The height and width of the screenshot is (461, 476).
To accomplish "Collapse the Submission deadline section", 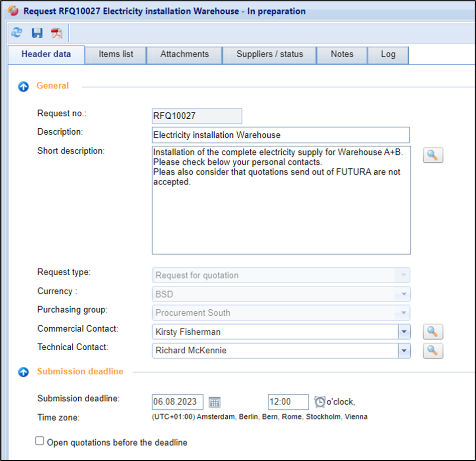I will 23,372.
